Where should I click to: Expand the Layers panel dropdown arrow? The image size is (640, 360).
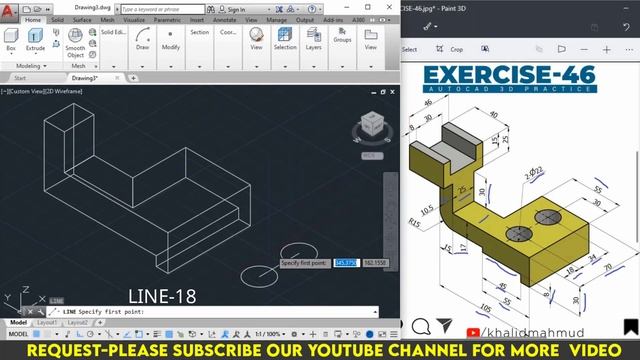click(313, 67)
